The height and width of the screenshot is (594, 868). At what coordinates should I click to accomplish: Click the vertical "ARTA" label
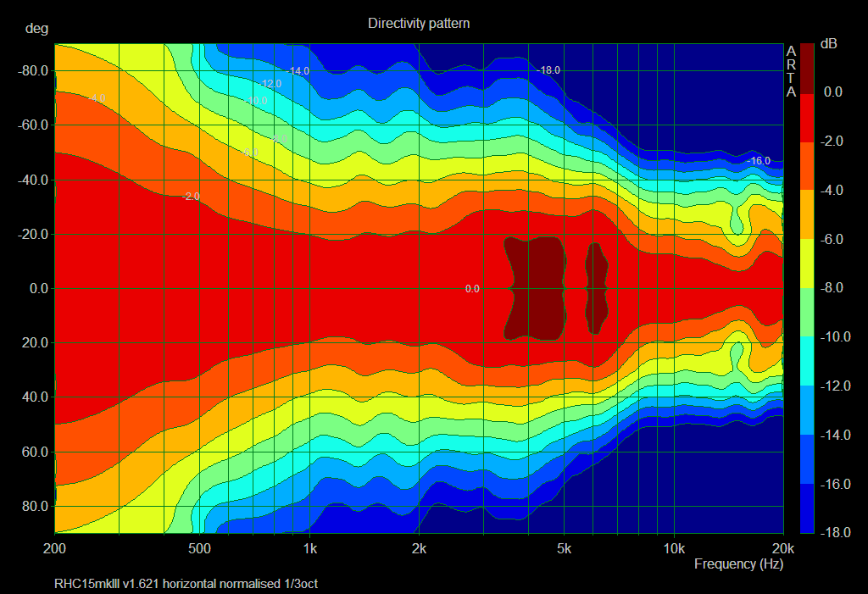(791, 71)
